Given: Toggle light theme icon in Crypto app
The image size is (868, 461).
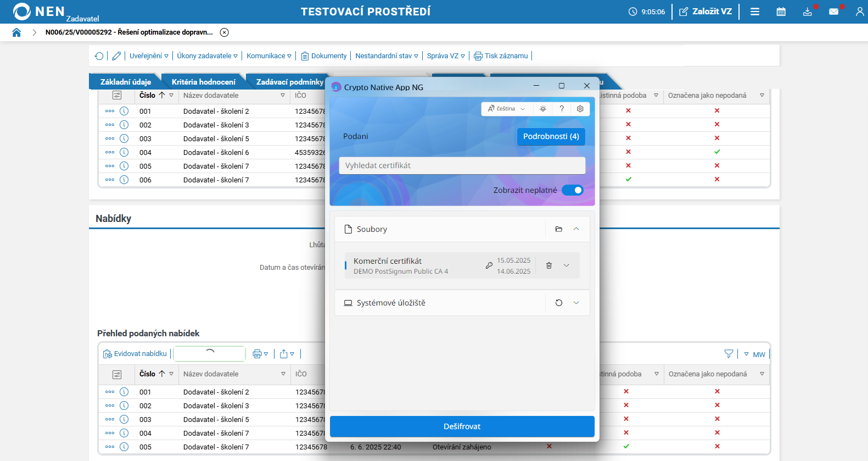Looking at the screenshot, I should point(543,109).
